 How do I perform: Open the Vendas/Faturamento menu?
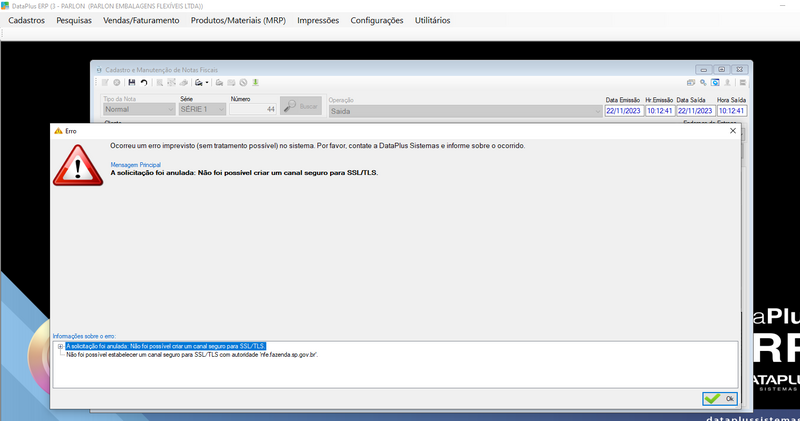point(141,20)
